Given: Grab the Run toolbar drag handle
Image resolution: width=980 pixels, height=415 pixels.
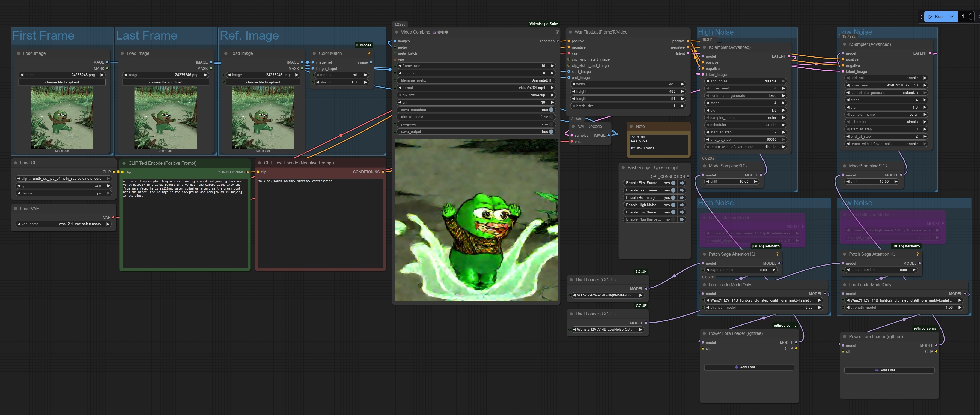Looking at the screenshot, I should click(x=921, y=16).
